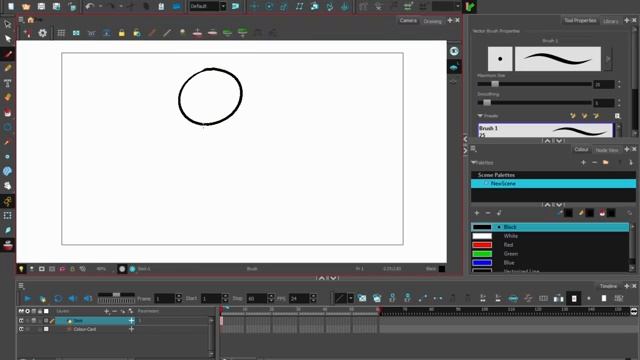Click the New scene icon
Screen dimensions: 640x360
coord(11,6)
